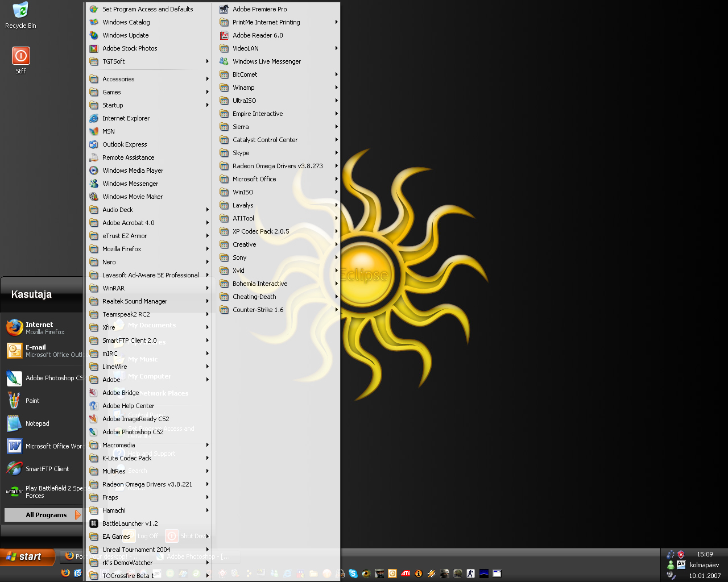Click the Skype icon in the taskbar

pos(353,573)
